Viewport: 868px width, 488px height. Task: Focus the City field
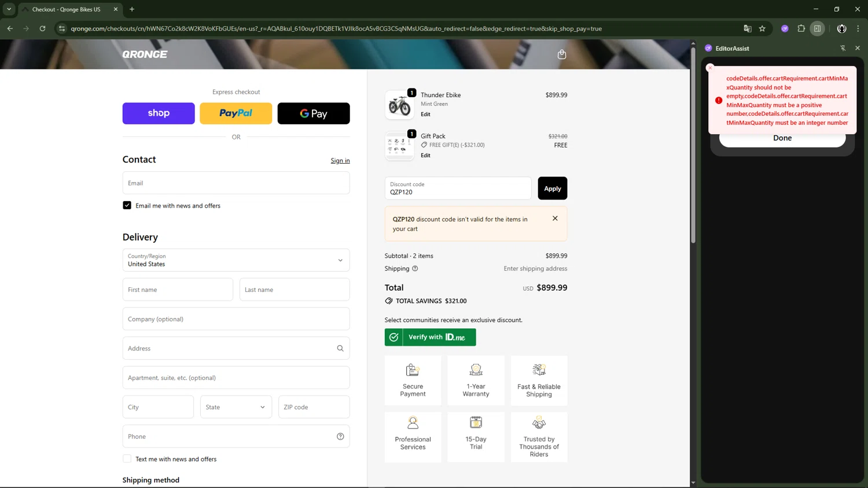point(158,407)
